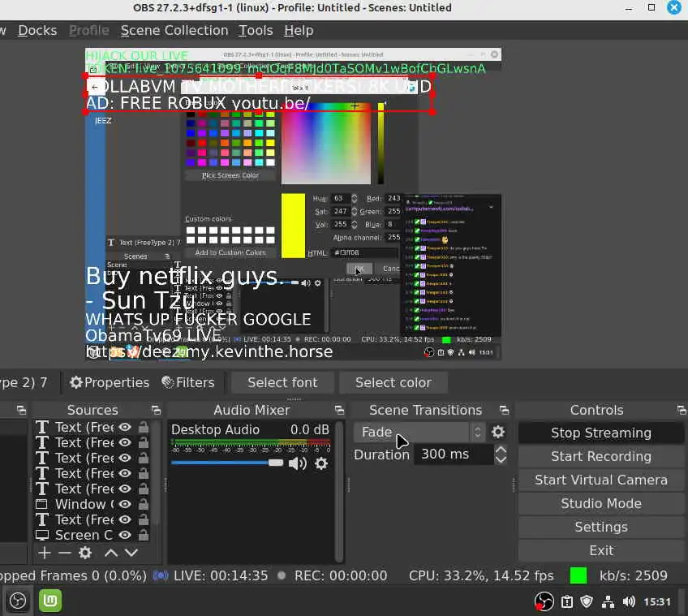Screen dimensions: 688x616
Task: Click the clipboard tray icon beside the shield
Action: click(x=567, y=601)
